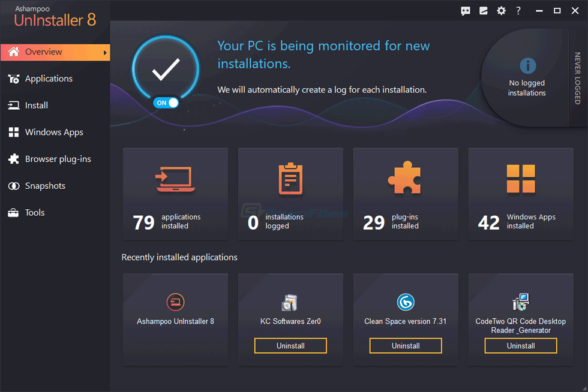This screenshot has width=588, height=392.
Task: Open the NEVER LOGGED side panel tab
Action: (577, 78)
